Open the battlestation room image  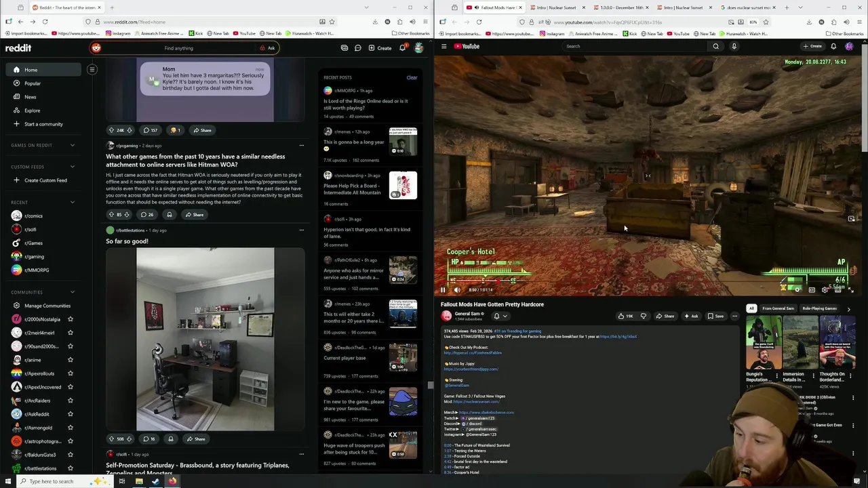coord(205,339)
